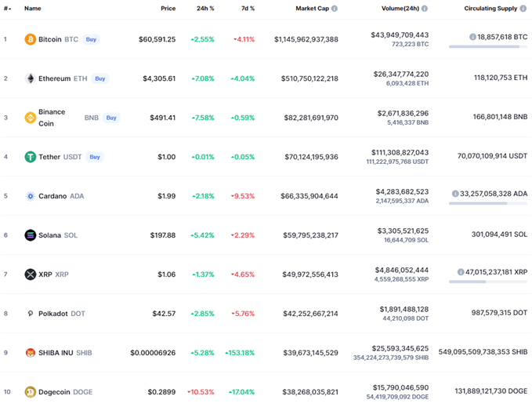532x407 pixels.
Task: Sort by the 24h % column header
Action: click(x=206, y=9)
